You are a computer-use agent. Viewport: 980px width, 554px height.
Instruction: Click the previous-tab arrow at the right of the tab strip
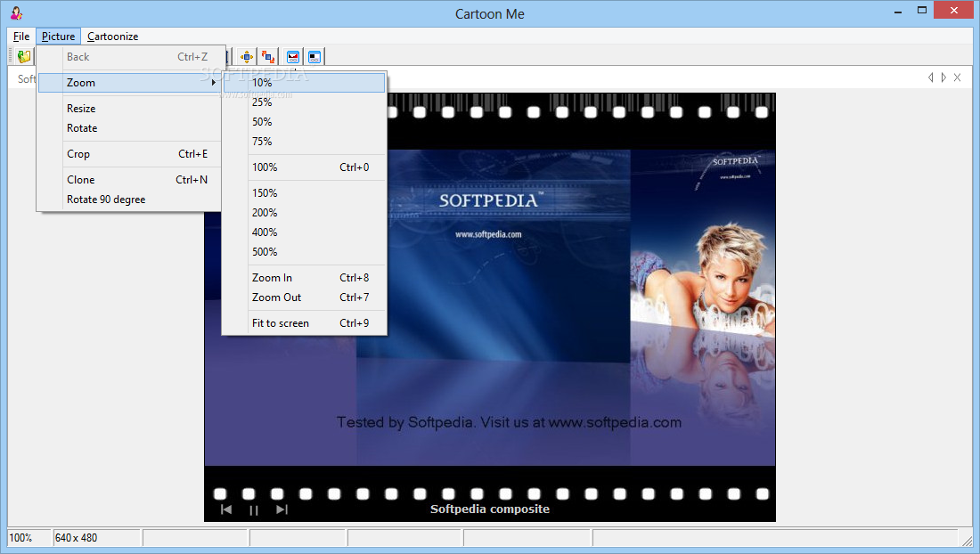pos(931,77)
